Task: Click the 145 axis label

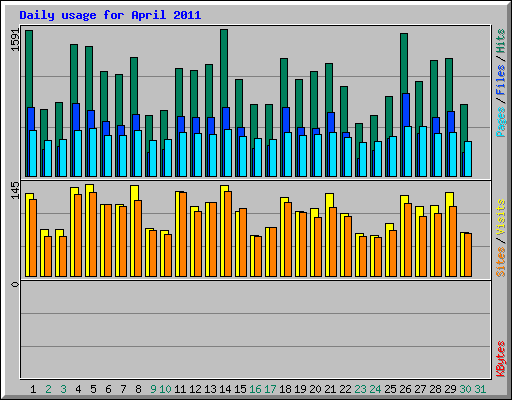Action: click(15, 190)
